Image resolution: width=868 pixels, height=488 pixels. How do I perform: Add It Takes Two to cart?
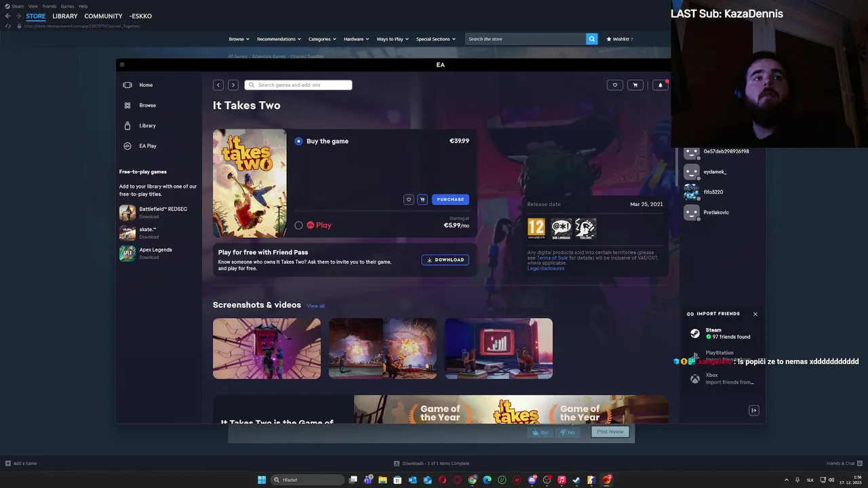(422, 199)
